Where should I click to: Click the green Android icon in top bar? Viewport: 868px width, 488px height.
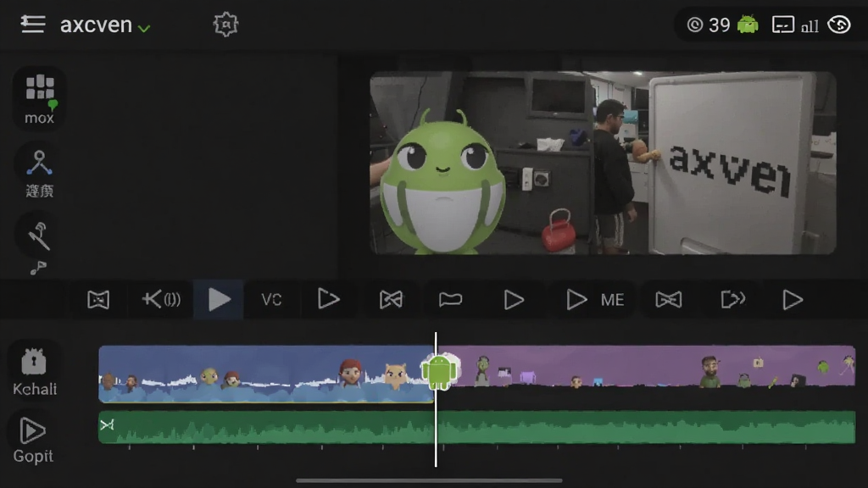(x=748, y=25)
